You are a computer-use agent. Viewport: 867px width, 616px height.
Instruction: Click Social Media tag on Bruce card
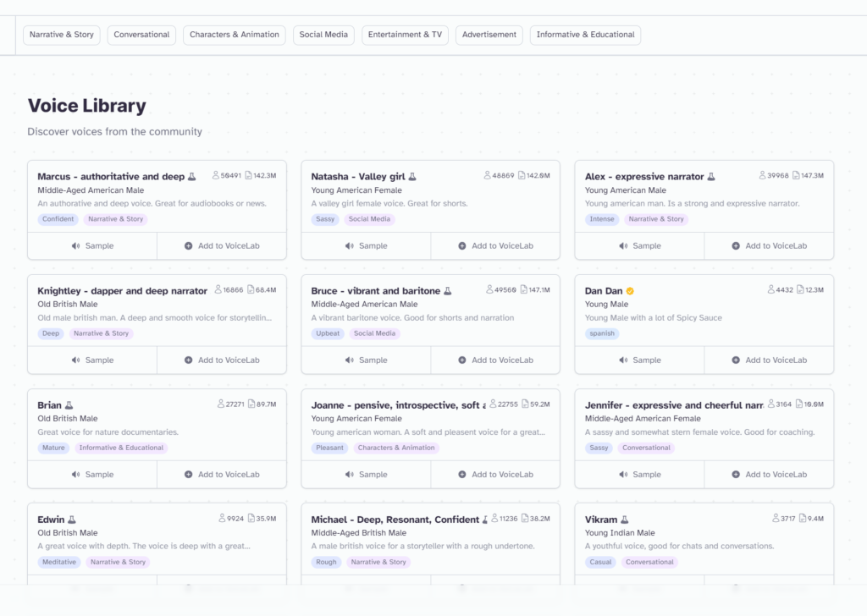[x=374, y=333]
